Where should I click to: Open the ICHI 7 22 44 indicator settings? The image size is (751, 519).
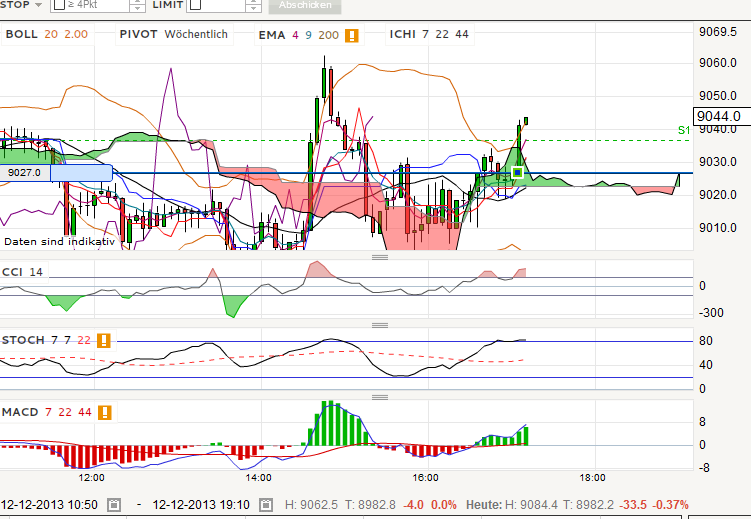coord(429,34)
